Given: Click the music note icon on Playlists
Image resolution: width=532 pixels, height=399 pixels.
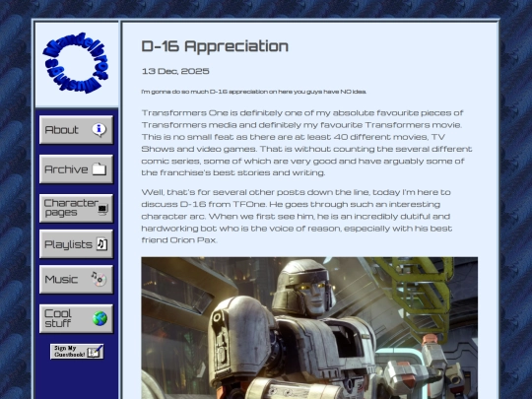Looking at the screenshot, I should (101, 244).
